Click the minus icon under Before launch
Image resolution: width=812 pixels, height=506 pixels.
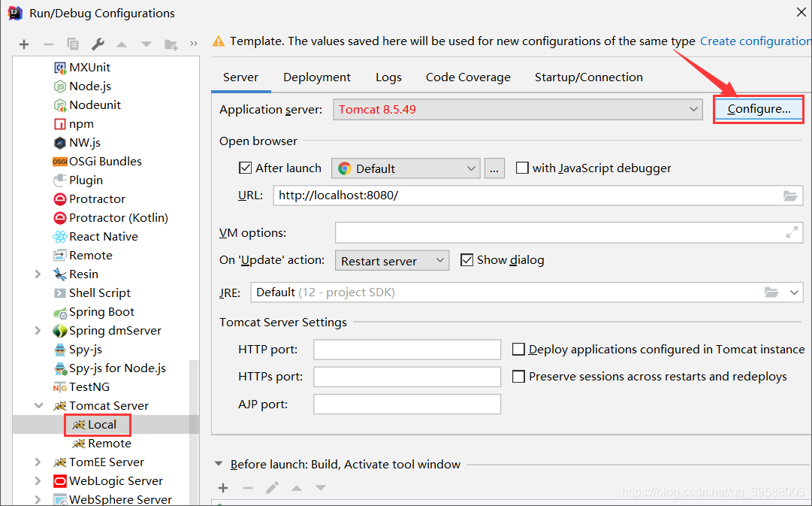[x=248, y=488]
